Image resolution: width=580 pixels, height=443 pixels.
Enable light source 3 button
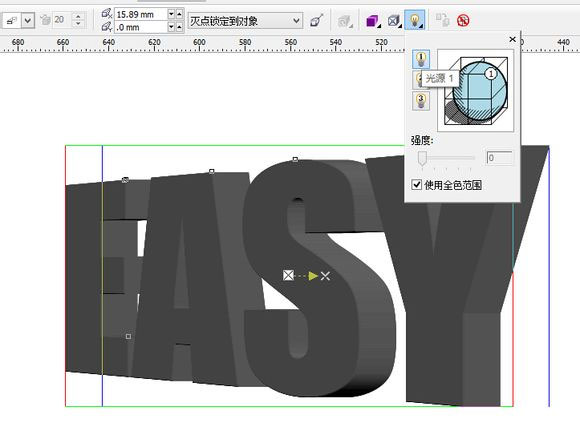click(x=421, y=101)
